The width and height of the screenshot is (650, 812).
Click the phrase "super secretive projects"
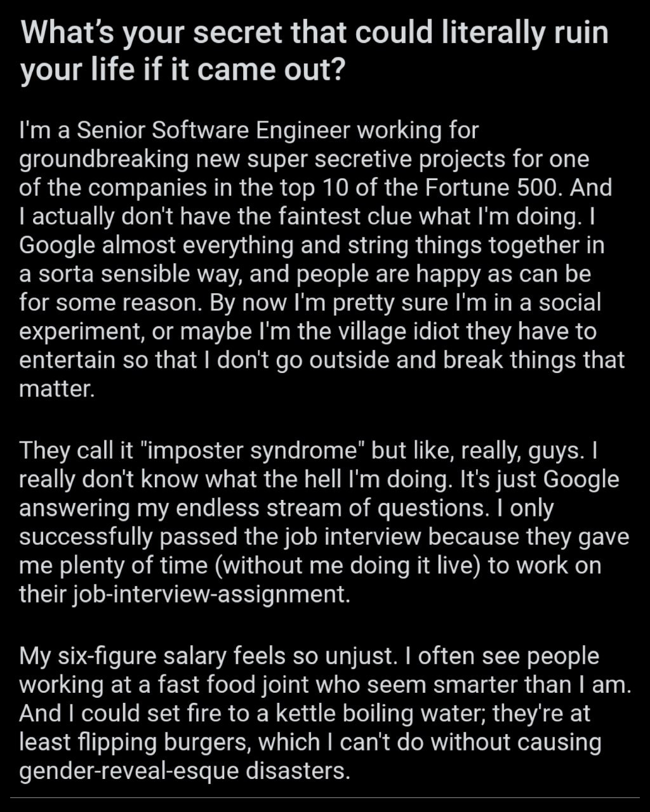(377, 159)
